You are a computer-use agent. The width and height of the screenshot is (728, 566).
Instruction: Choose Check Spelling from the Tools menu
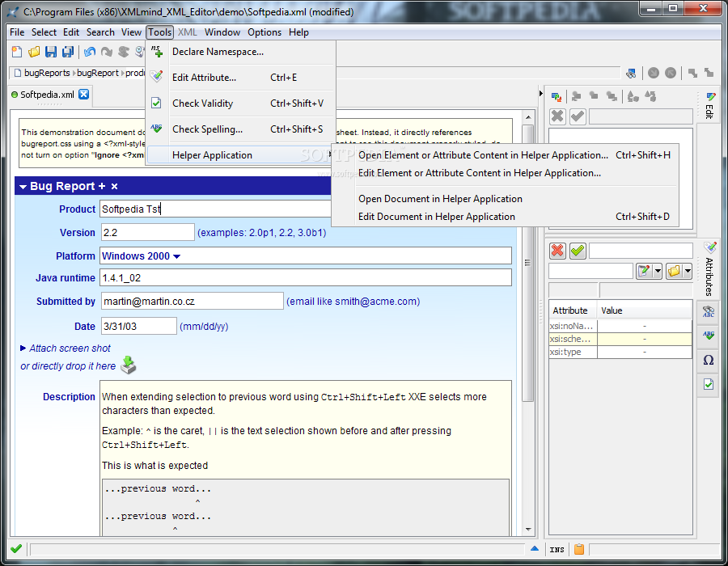(x=240, y=129)
